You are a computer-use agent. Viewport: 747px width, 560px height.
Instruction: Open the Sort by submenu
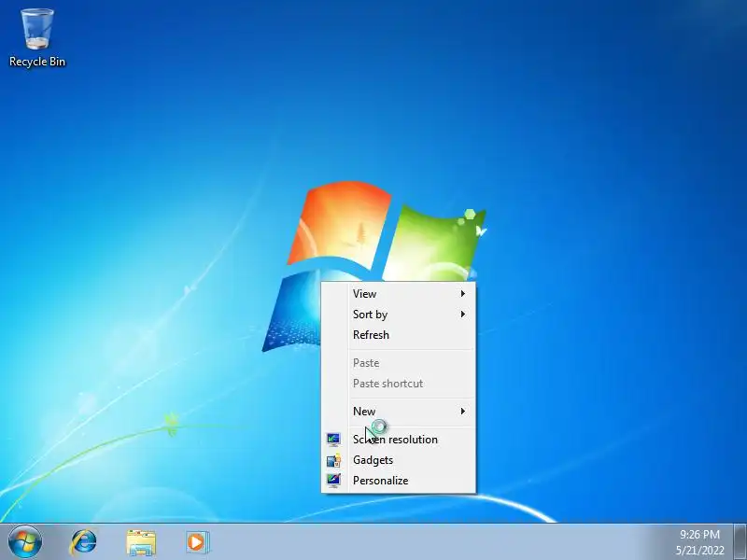coord(399,315)
